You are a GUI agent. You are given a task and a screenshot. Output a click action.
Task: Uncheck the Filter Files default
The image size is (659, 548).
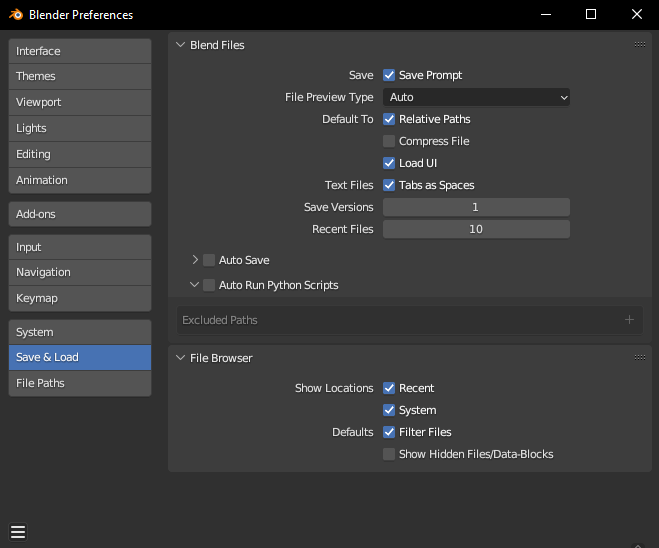[x=389, y=432]
